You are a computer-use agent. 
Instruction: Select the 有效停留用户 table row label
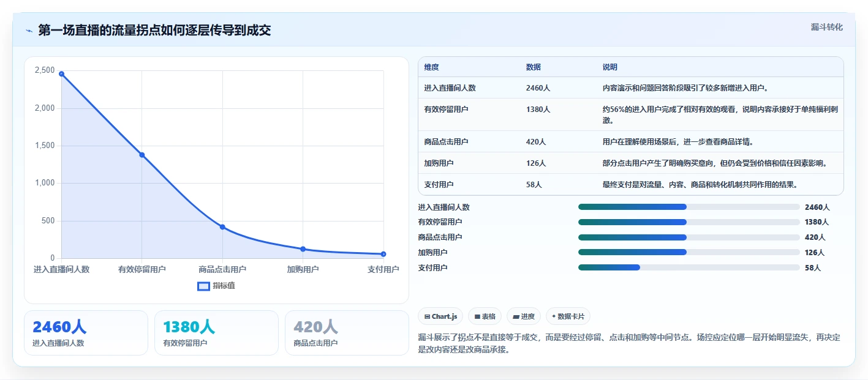coord(446,109)
